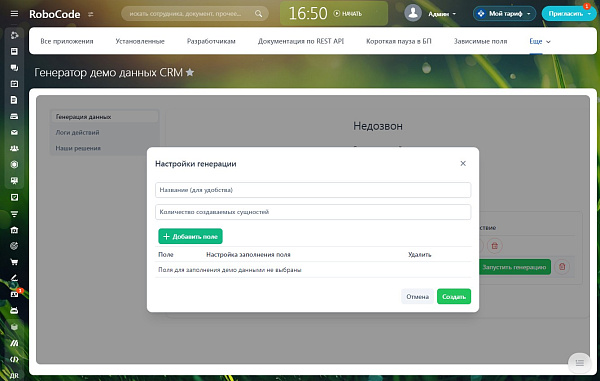Click the red trash icon beside Запустить генерацию
The image size is (600, 381).
click(x=562, y=267)
